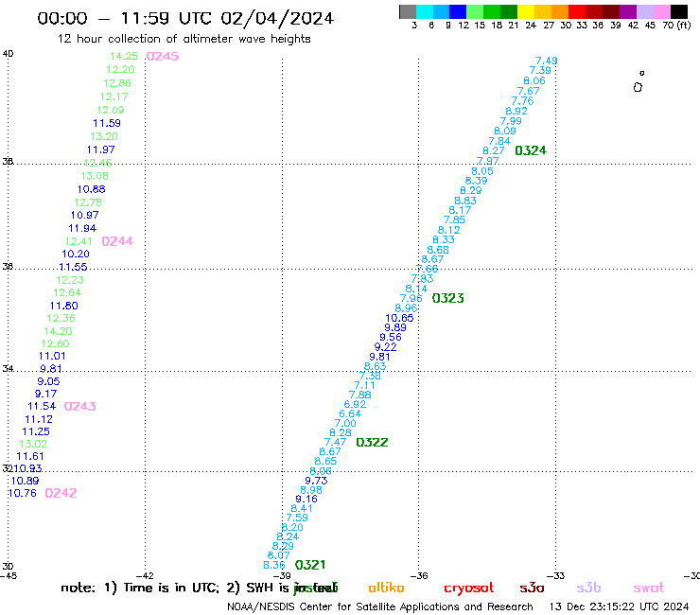Click the reading 11.54 beside 0243

[42, 407]
